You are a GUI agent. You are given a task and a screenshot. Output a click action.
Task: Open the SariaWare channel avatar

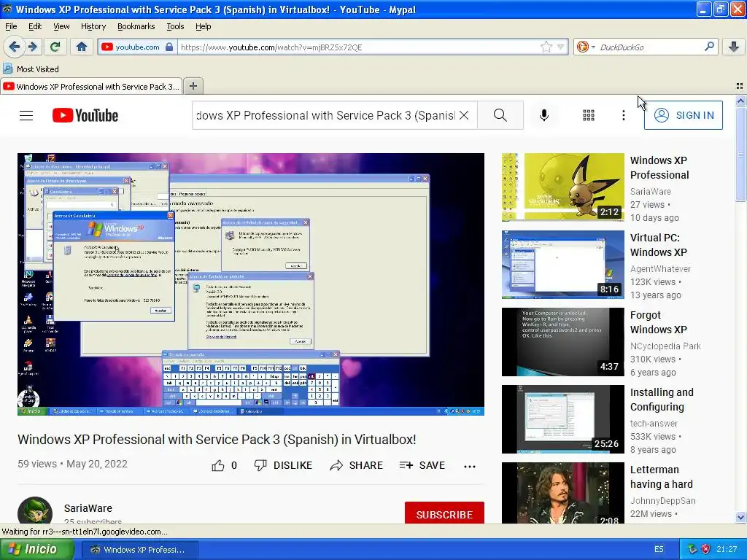pos(35,510)
